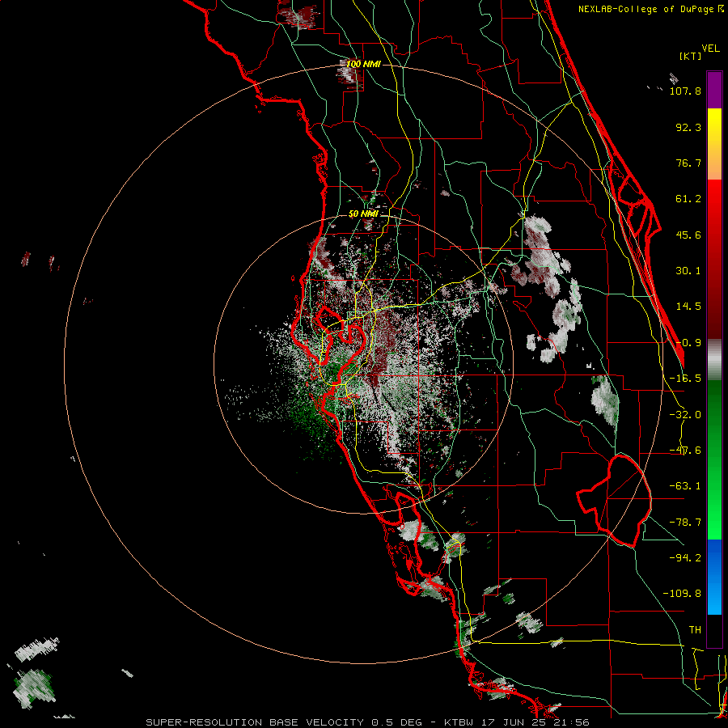Click the Super-Resolution Base Velocity caption

(x=367, y=722)
